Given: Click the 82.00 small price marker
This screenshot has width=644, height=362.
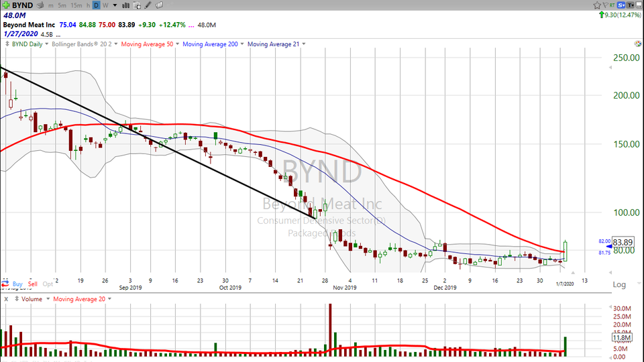Looking at the screenshot, I should click(604, 241).
